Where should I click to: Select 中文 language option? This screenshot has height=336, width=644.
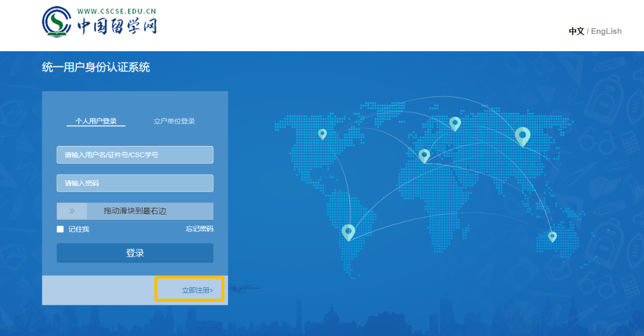coord(576,32)
